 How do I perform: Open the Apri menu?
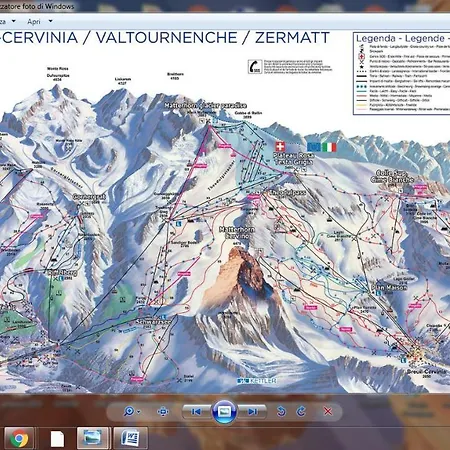(x=34, y=22)
